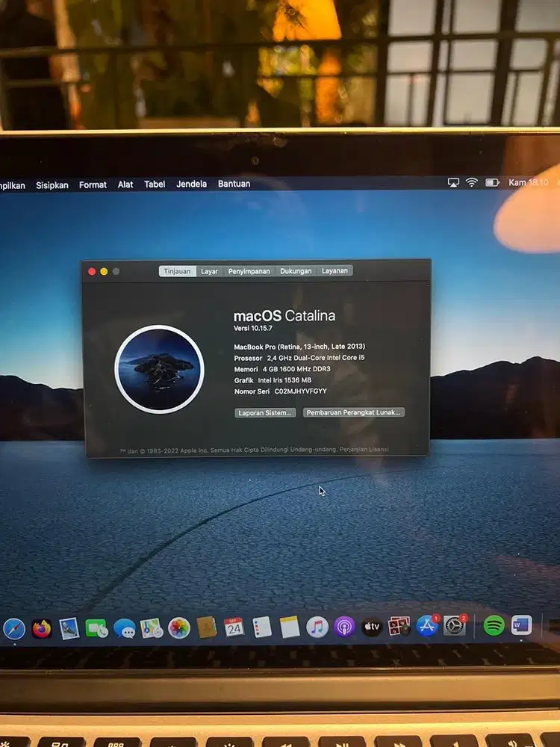Open the Format menu
This screenshot has width=560, height=747.
click(93, 185)
